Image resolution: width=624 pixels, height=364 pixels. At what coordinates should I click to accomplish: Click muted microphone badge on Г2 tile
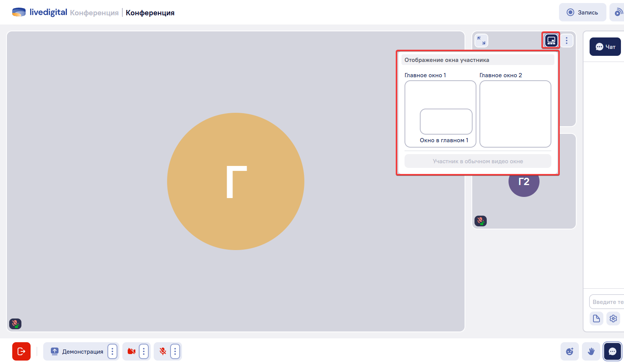coord(481,221)
